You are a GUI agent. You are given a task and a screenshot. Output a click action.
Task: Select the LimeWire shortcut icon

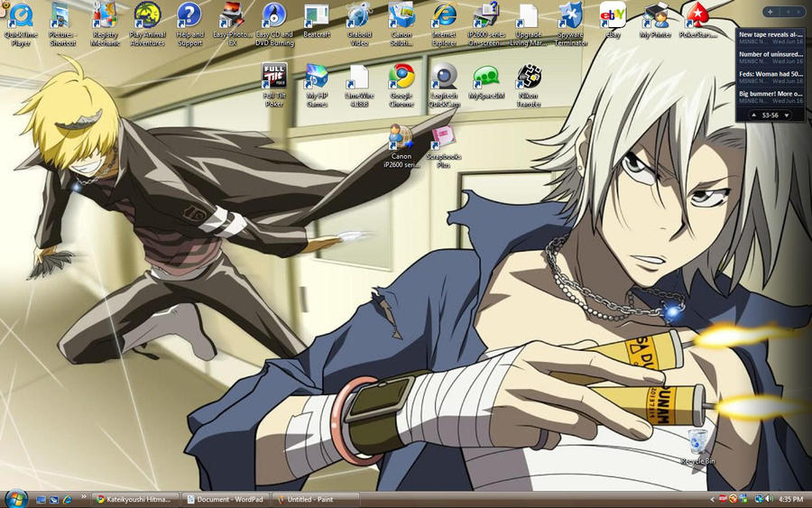pyautogui.click(x=359, y=86)
